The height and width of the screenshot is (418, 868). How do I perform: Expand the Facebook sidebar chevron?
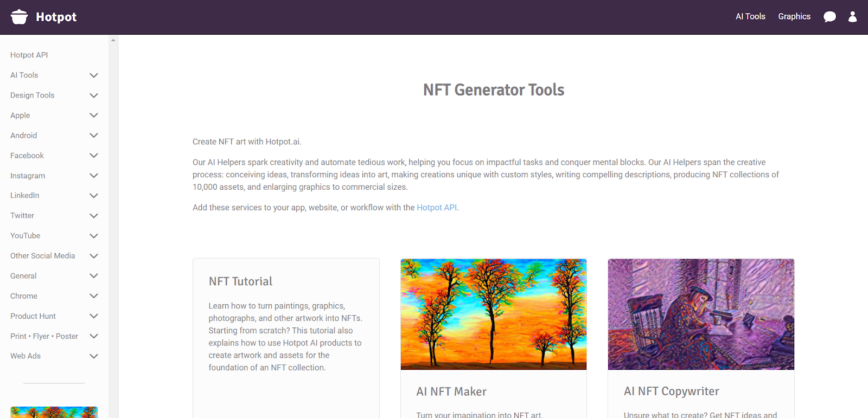[x=94, y=156]
